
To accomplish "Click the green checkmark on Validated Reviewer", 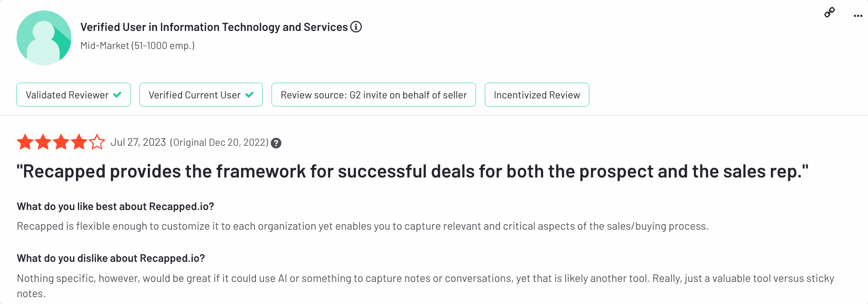I will tap(117, 95).
